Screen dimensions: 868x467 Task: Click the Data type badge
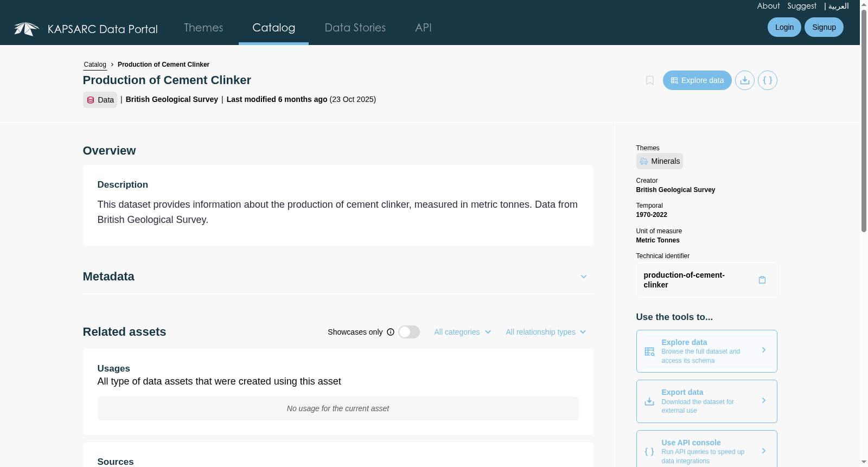[100, 100]
